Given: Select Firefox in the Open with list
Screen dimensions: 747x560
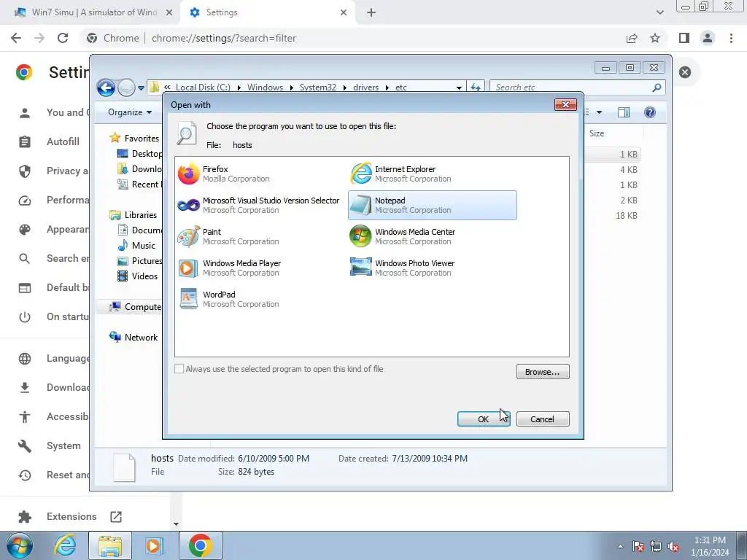Looking at the screenshot, I should point(224,174).
